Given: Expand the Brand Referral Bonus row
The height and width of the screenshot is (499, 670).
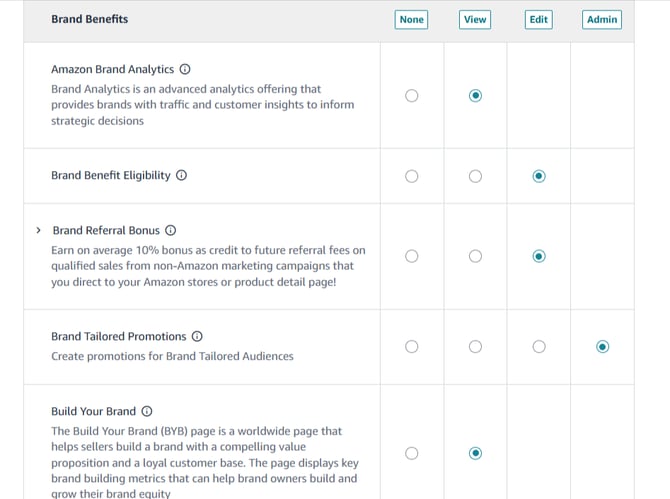Looking at the screenshot, I should click(x=38, y=230).
